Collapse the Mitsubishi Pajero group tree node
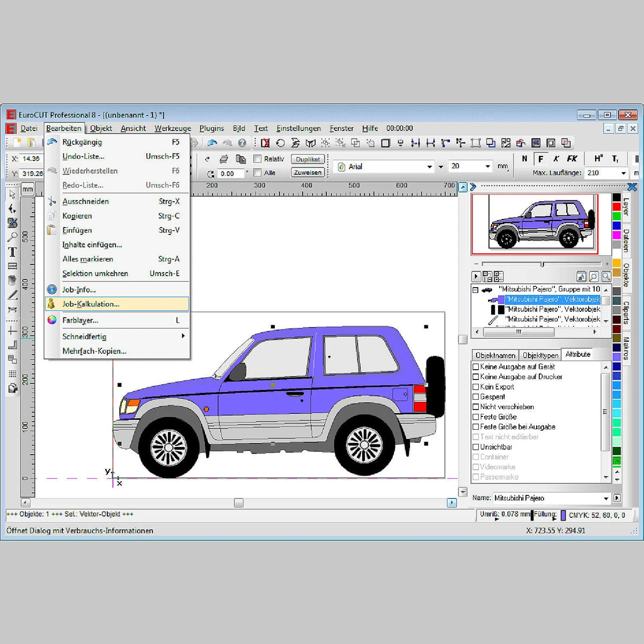The height and width of the screenshot is (644, 644). pyautogui.click(x=475, y=290)
